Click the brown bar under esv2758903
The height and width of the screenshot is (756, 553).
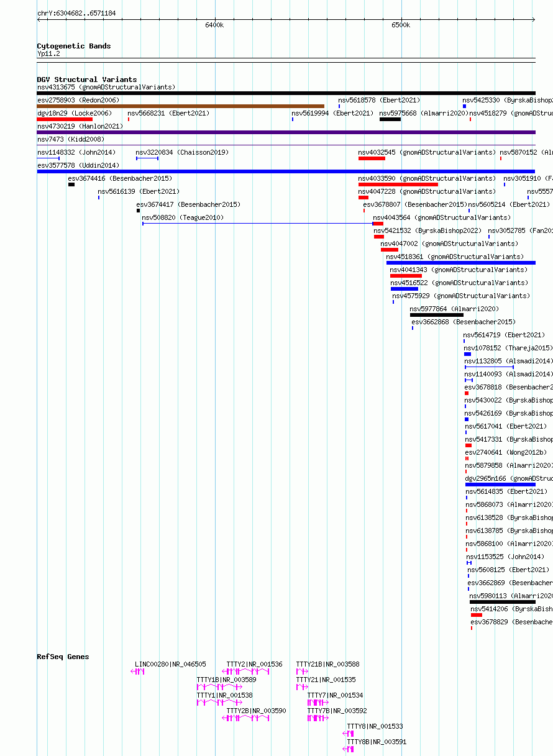(181, 106)
